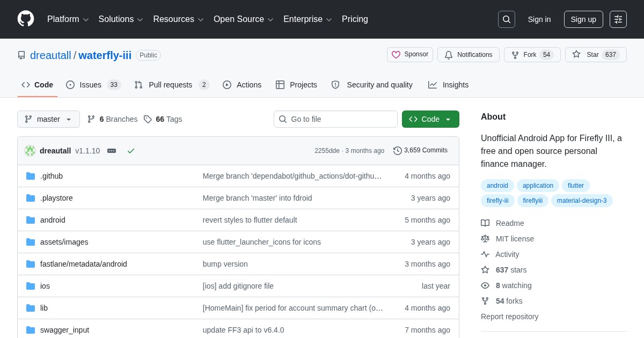This screenshot has height=338, width=644.
Task: Click the swagger_input folder icon
Action: tap(31, 330)
